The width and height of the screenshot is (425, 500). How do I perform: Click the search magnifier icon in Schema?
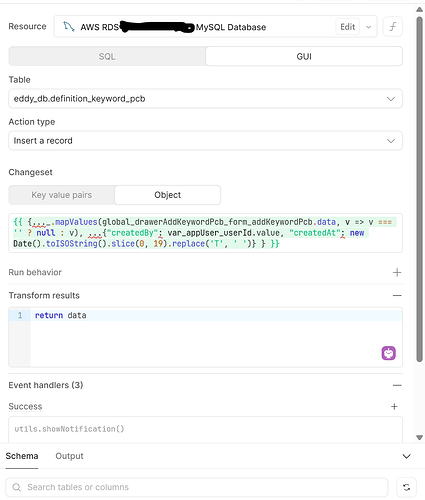pyautogui.click(x=17, y=487)
